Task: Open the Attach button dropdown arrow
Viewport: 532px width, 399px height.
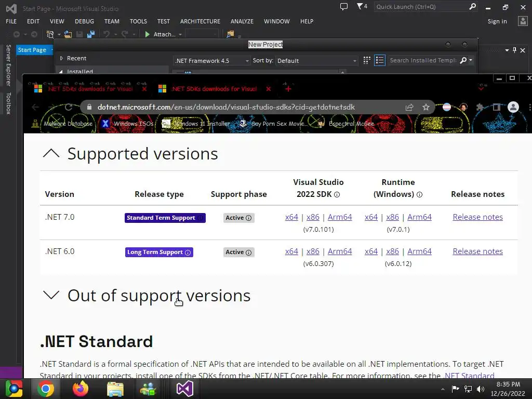Action: (180, 34)
